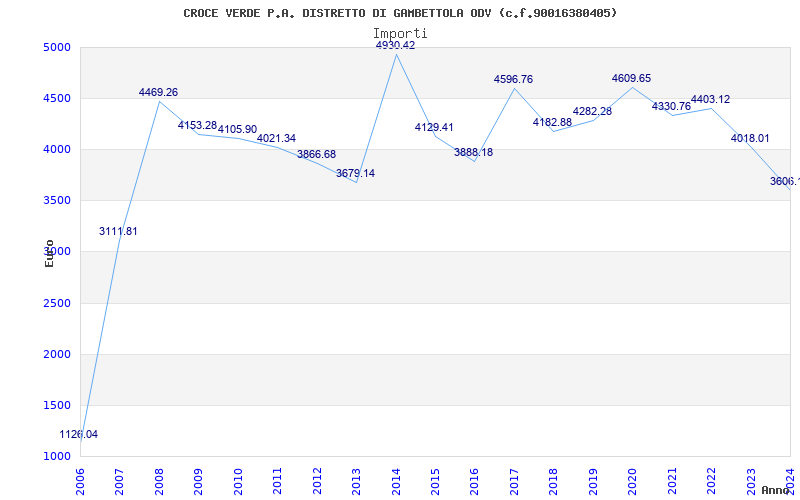
Task: Select the 2021 year axis label
Action: click(x=672, y=481)
